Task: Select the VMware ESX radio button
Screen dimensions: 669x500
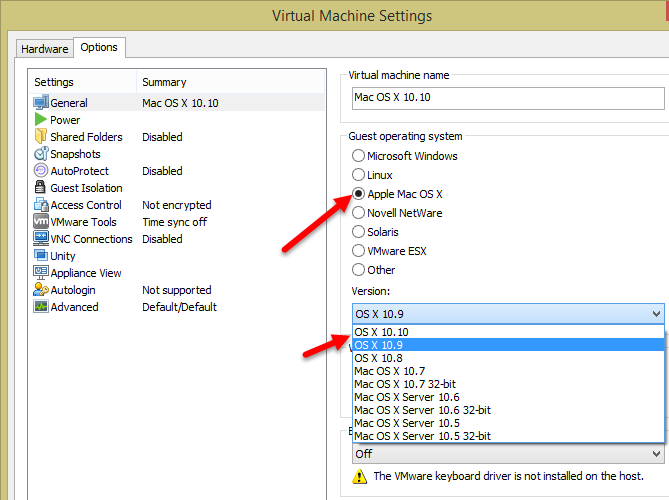Action: click(358, 251)
